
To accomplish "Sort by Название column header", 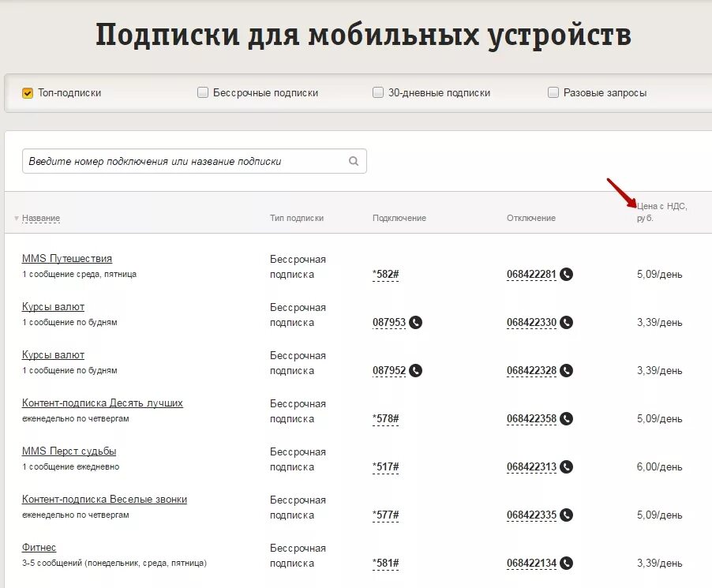I will pos(41,218).
